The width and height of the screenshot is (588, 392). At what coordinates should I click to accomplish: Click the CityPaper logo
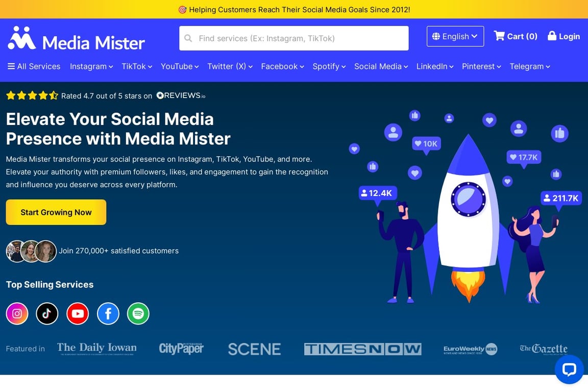pos(181,349)
